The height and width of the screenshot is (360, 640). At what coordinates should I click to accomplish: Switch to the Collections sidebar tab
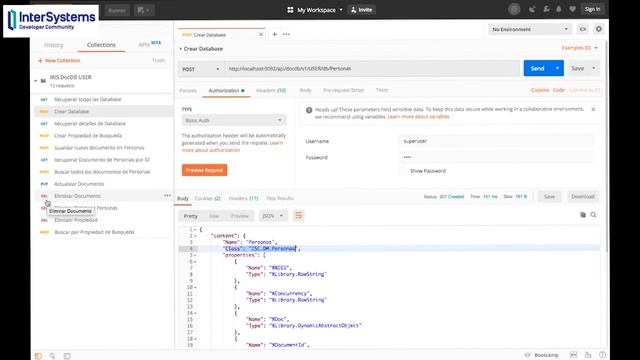(x=101, y=45)
